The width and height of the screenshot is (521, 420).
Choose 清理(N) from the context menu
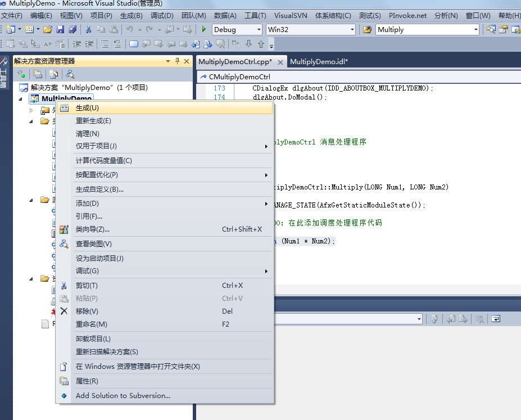click(165, 134)
